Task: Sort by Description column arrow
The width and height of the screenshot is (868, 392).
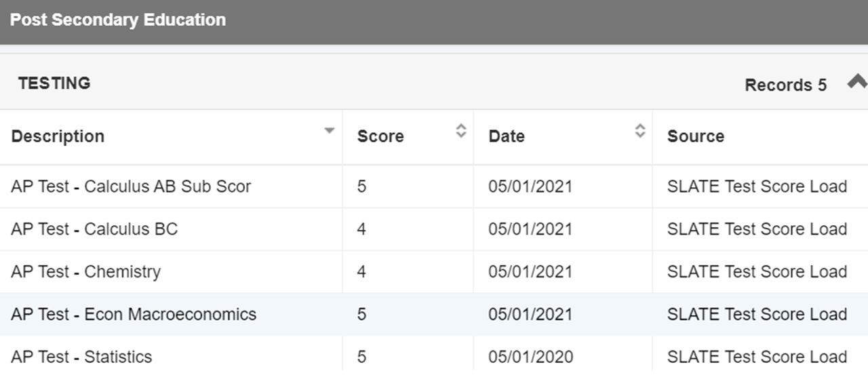Action: click(x=329, y=131)
